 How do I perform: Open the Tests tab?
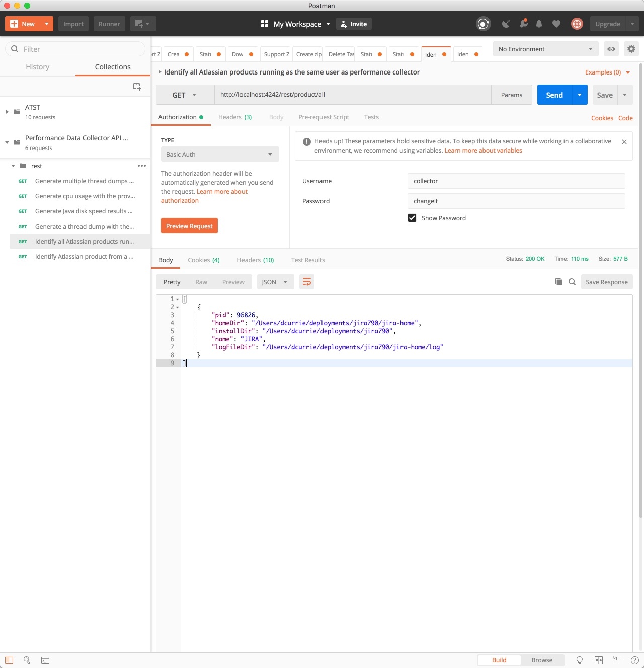tap(371, 117)
